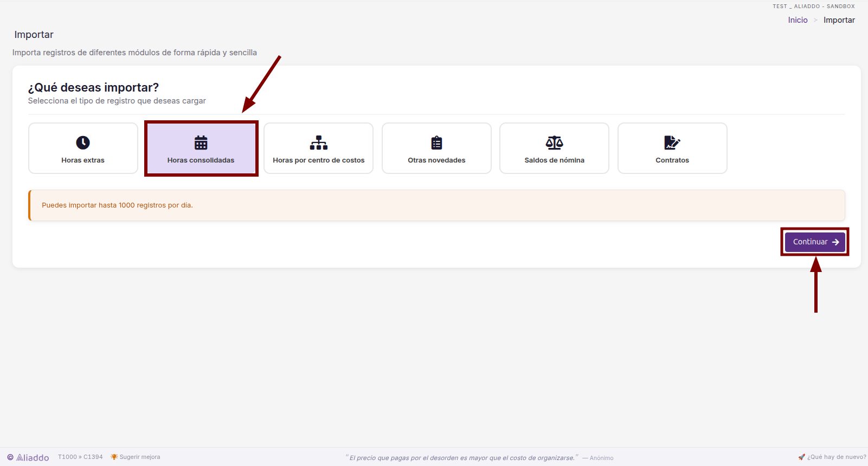
Task: Select the Horas extras clock icon
Action: coord(83,143)
